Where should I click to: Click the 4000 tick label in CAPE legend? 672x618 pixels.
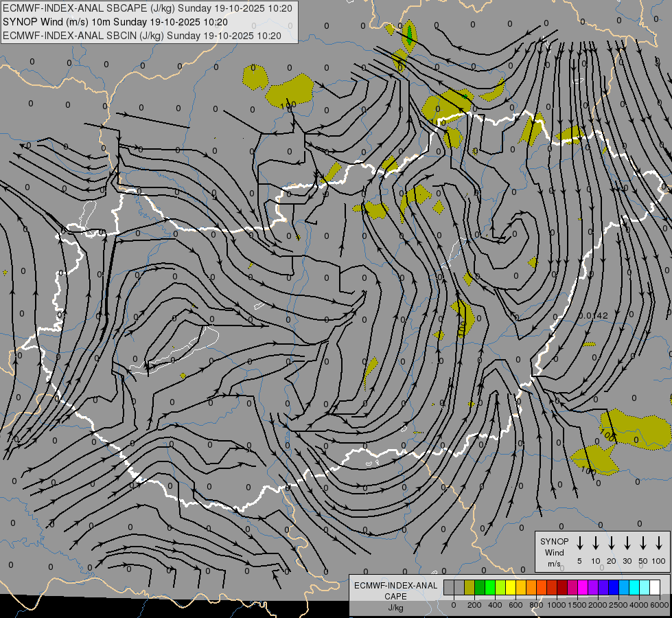tap(639, 605)
